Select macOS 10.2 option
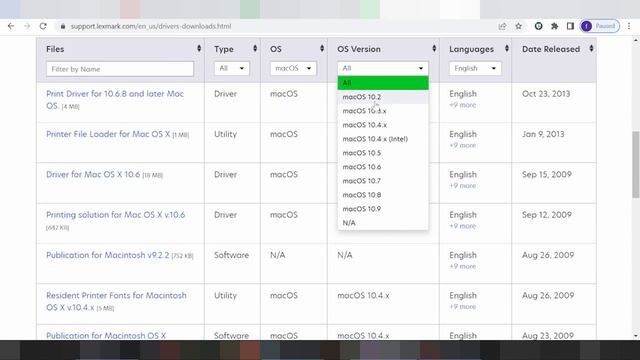 coord(383,97)
